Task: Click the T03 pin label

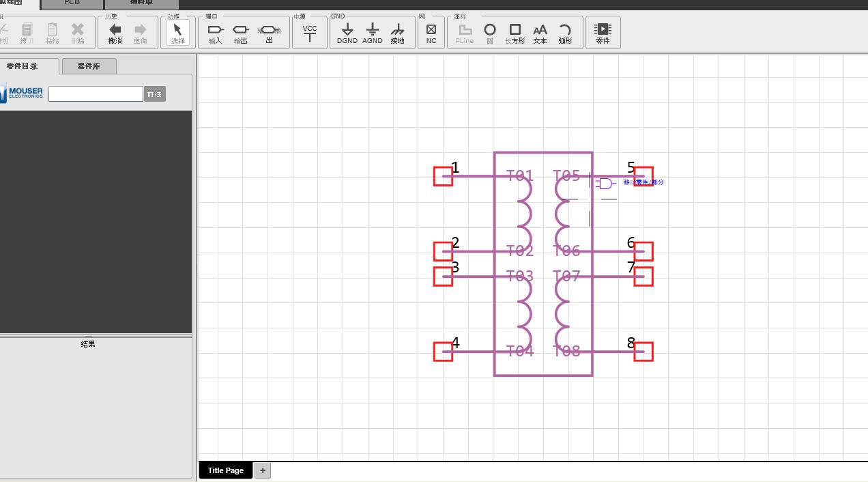Action: point(520,276)
